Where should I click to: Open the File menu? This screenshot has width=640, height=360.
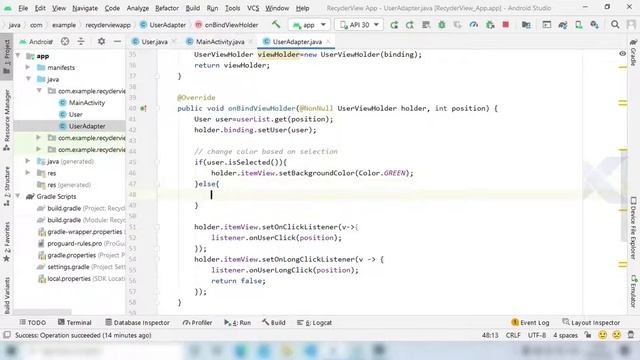(23, 8)
